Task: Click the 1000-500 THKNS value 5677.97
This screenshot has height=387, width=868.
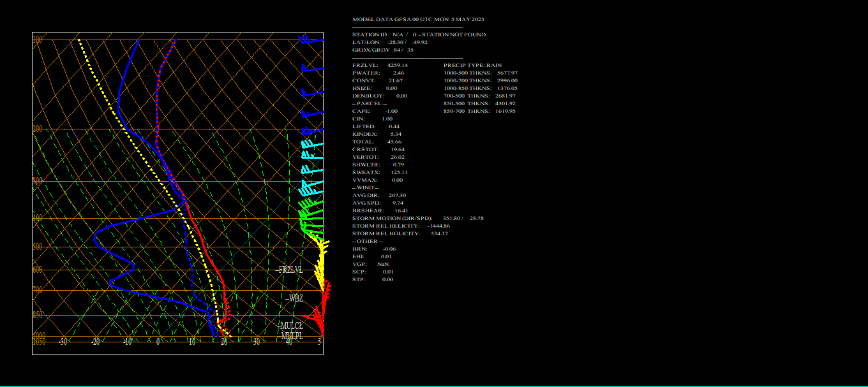Action: (507, 73)
